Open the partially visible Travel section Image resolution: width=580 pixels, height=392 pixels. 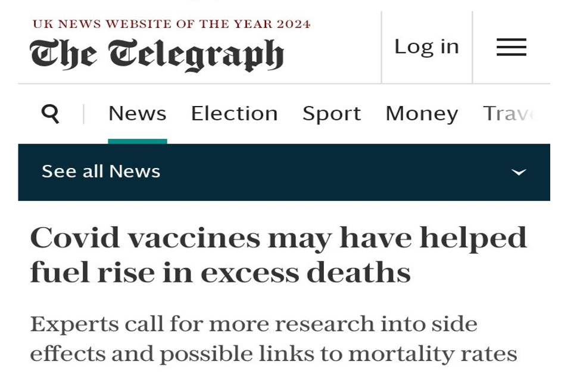[x=509, y=114]
